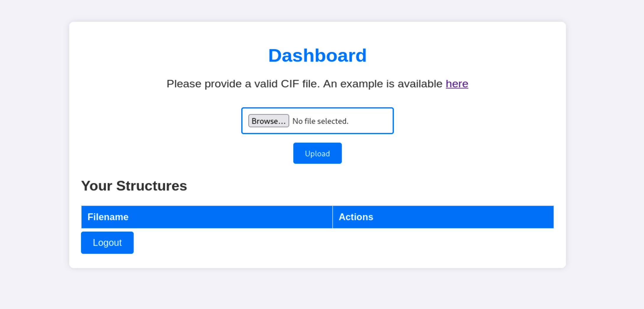The image size is (644, 309).
Task: Click the white card area right of Logout
Action: point(325,246)
